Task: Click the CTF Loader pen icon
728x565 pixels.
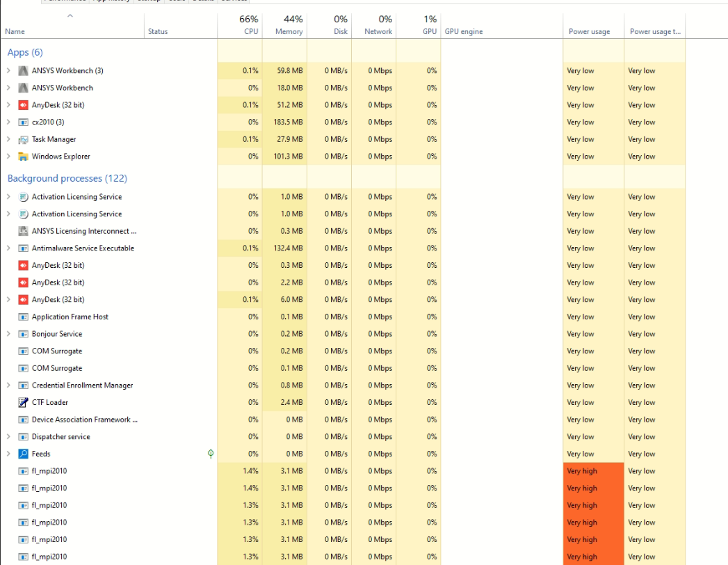Action: pyautogui.click(x=24, y=403)
